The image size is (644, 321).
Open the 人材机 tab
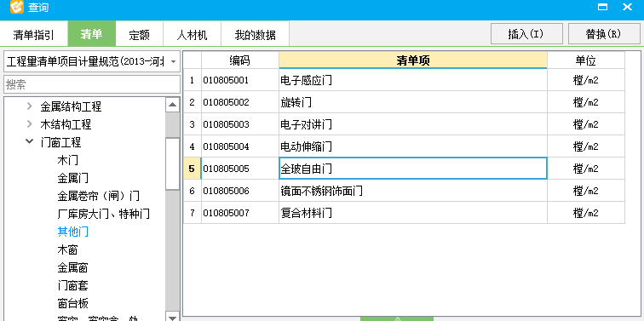click(x=192, y=34)
